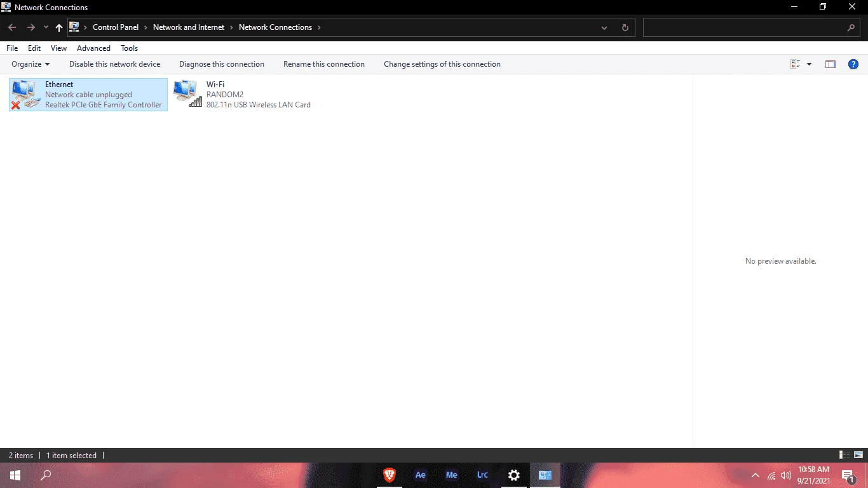Expand the address bar history dropdown
The height and width of the screenshot is (488, 868).
pos(604,27)
